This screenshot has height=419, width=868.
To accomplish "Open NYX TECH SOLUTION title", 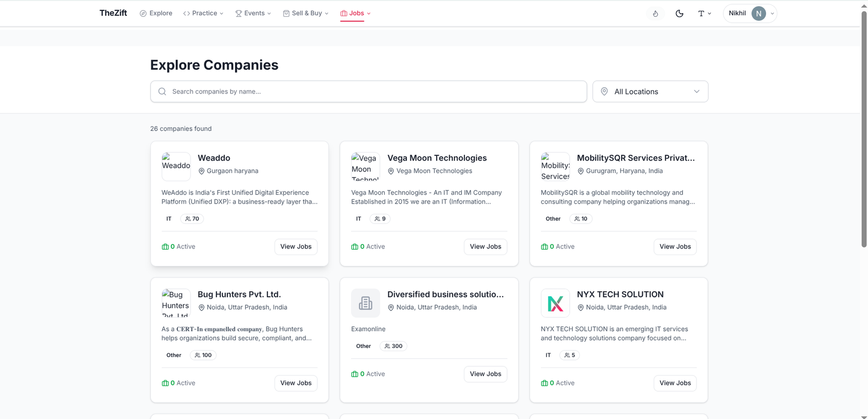I will [620, 294].
